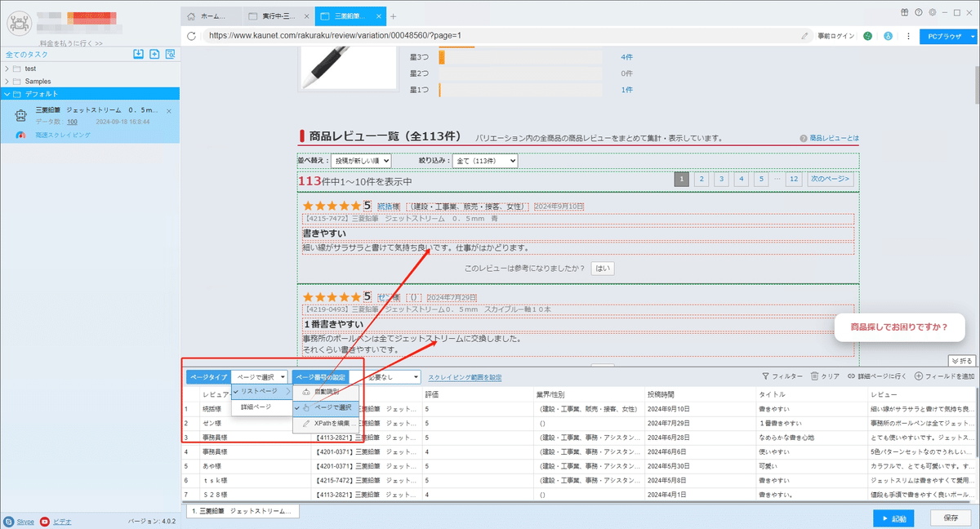Click the green round icon near 事前ログイン

[867, 36]
